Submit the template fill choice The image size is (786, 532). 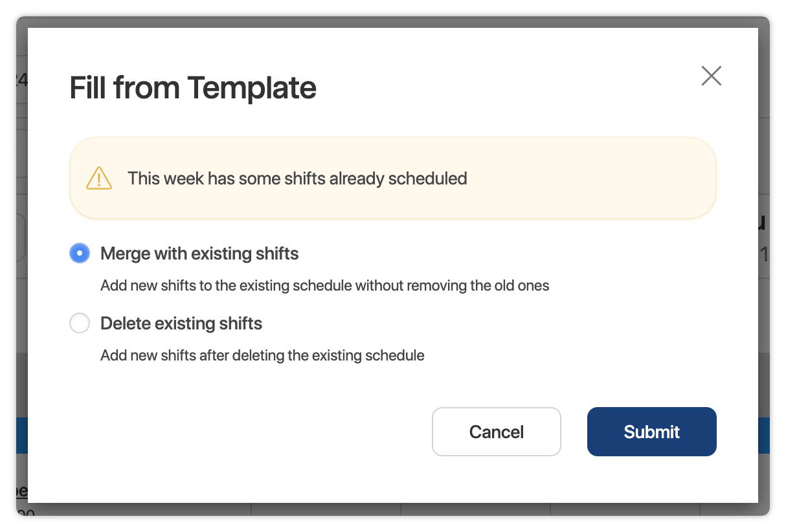point(651,432)
